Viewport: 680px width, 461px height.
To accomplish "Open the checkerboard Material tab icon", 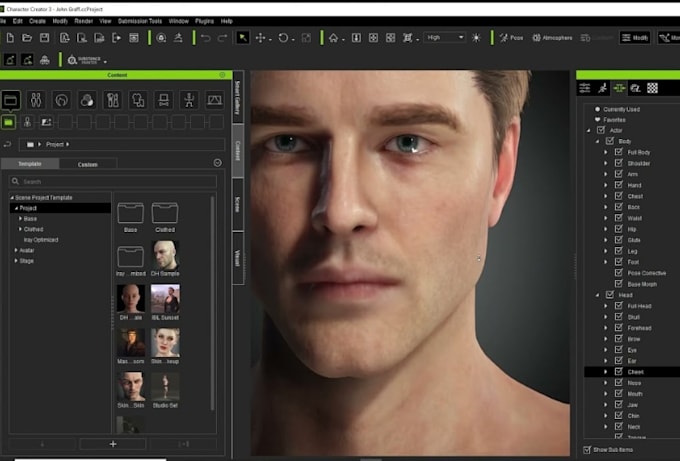I will (652, 88).
